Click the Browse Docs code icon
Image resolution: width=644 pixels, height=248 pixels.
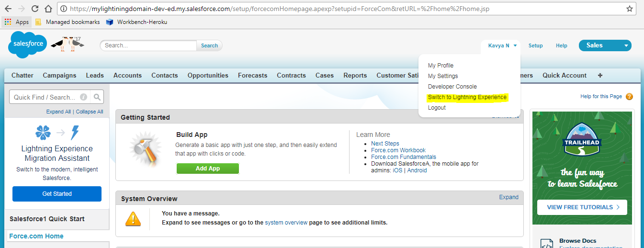(x=546, y=244)
